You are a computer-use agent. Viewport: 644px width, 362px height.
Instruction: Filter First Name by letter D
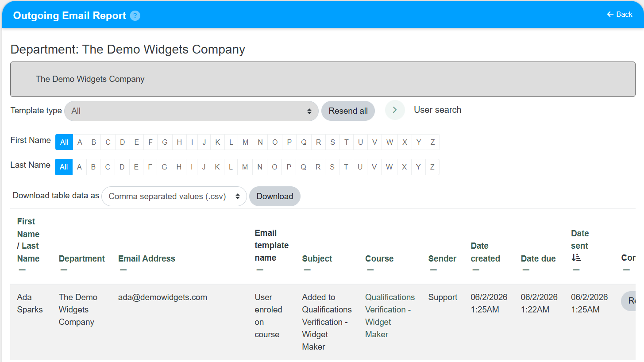[x=122, y=142]
